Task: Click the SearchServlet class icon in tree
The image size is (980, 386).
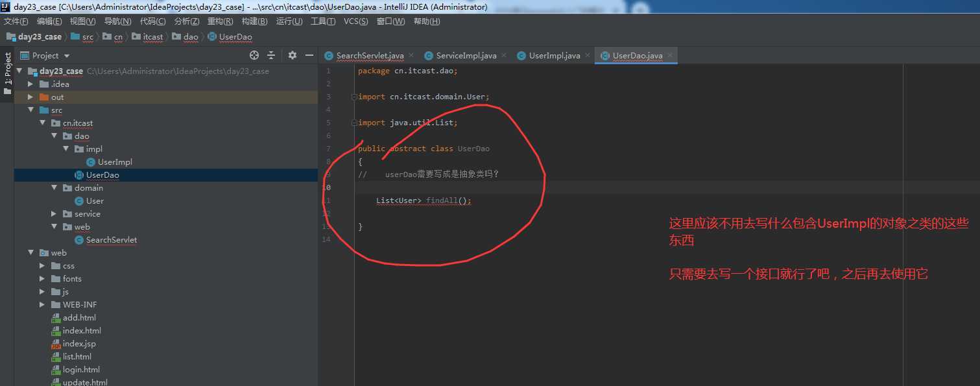Action: point(79,240)
